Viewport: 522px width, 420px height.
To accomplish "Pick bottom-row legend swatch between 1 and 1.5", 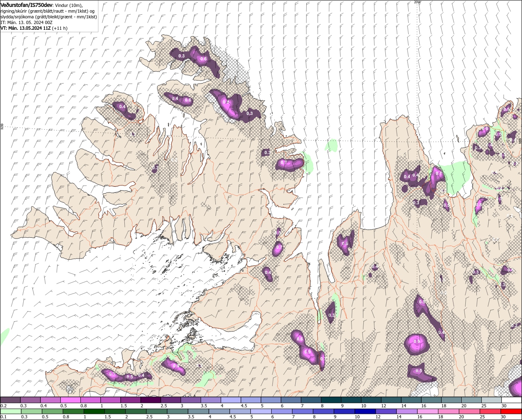I will (95, 411).
